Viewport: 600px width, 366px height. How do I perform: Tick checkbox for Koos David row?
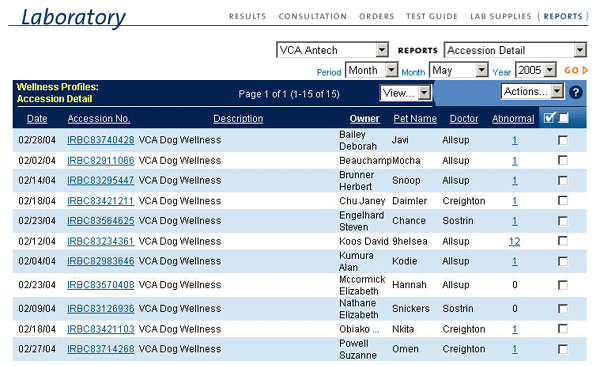tap(563, 241)
